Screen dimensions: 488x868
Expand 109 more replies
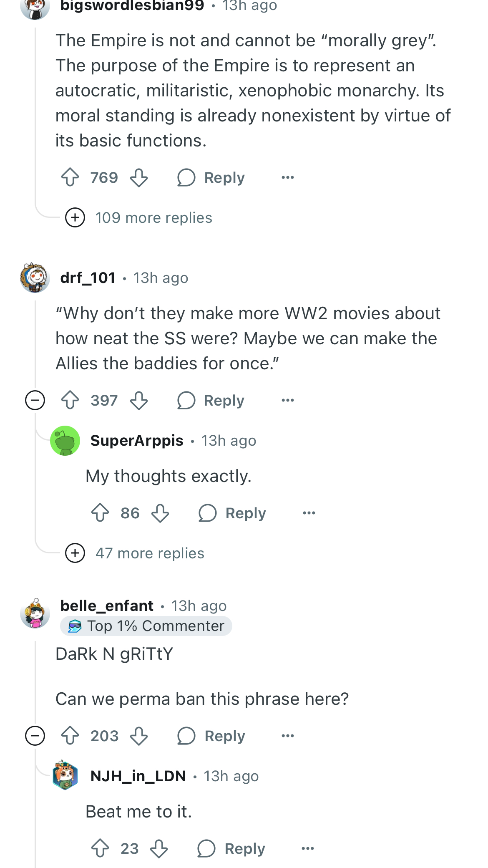(139, 217)
